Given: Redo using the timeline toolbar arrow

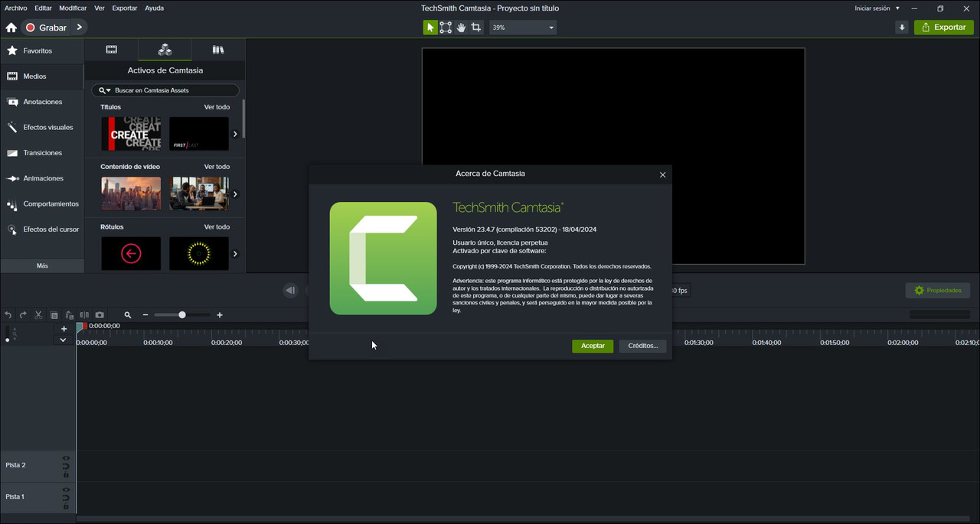Looking at the screenshot, I should (x=23, y=315).
